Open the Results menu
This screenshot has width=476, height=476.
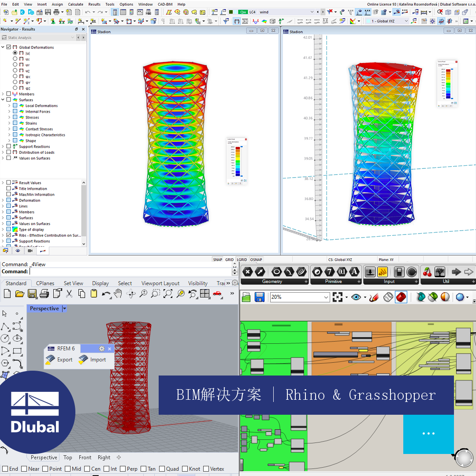[x=94, y=4]
